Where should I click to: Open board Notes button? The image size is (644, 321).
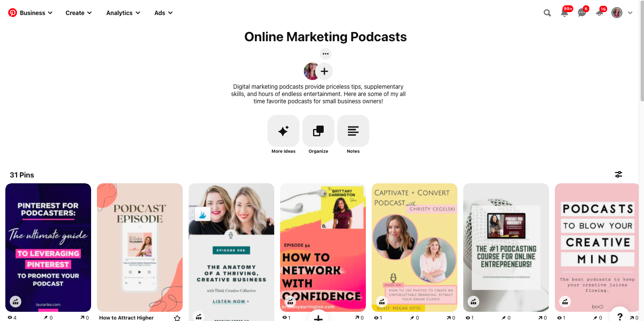(x=353, y=131)
